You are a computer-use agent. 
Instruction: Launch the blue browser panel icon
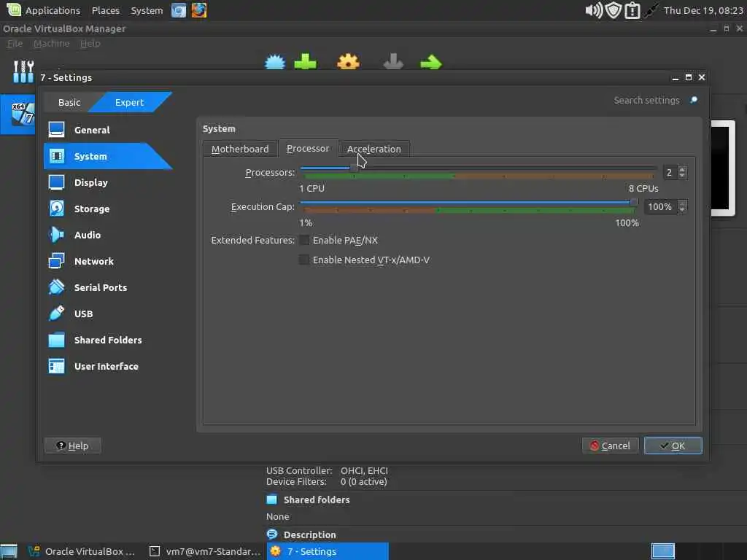click(179, 10)
